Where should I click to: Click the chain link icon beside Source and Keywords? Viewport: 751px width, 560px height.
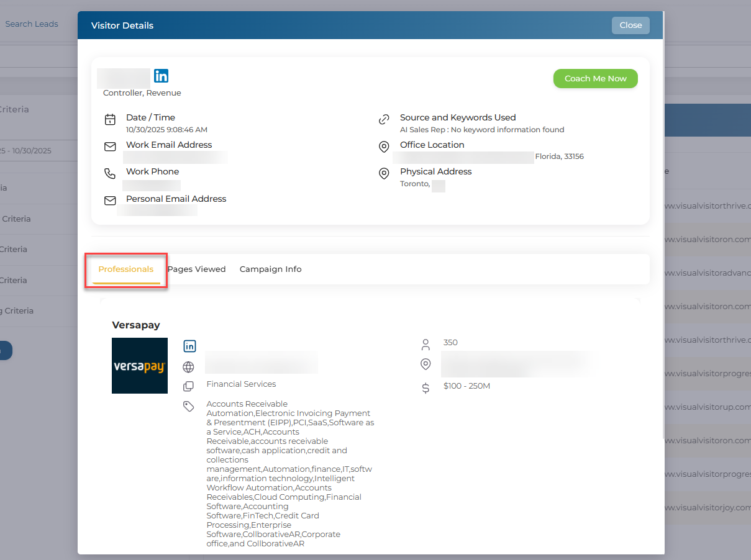(x=384, y=120)
